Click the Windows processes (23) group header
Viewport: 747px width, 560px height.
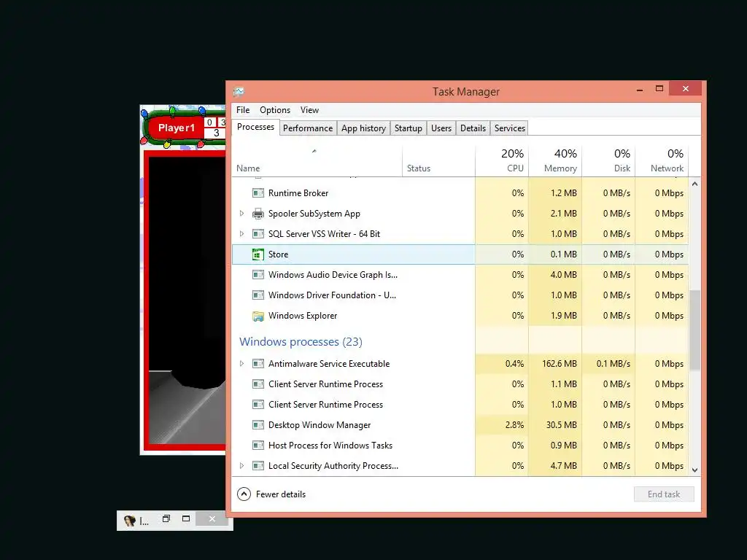point(301,342)
